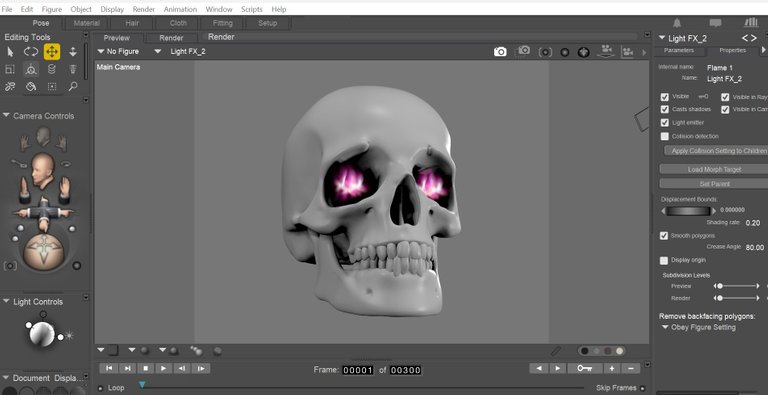Select the arrow pointer editing tool

[10, 52]
